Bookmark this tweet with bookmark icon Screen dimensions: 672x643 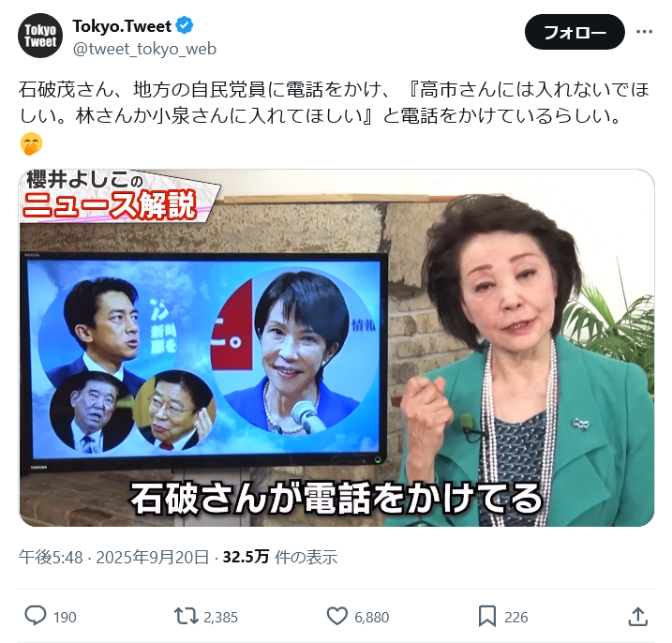click(487, 617)
